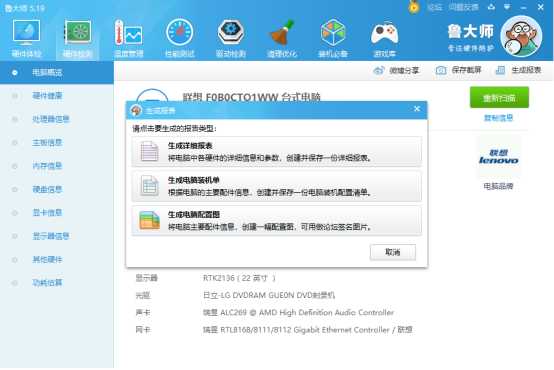
Task: Open the main menu dropdown arrow in title bar
Action: tap(507, 7)
